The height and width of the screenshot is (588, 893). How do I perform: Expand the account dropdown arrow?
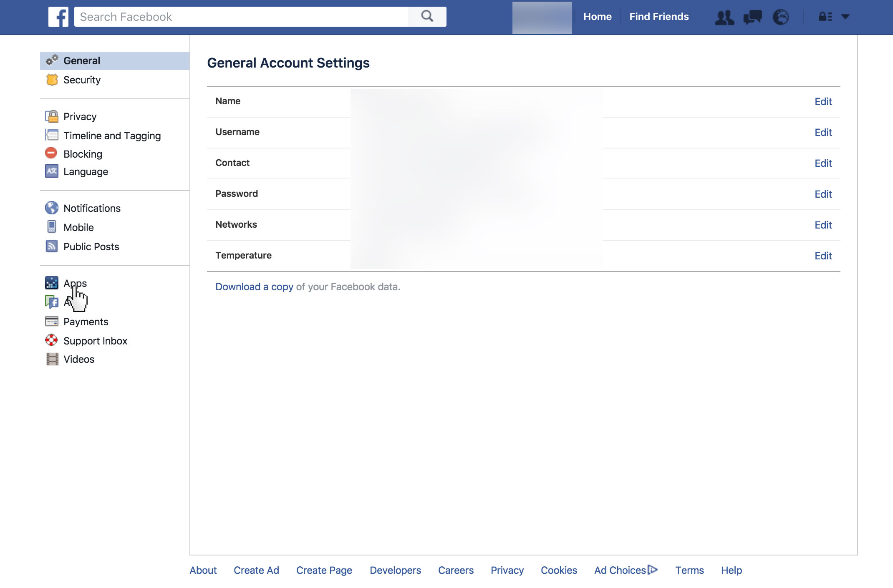(x=845, y=17)
